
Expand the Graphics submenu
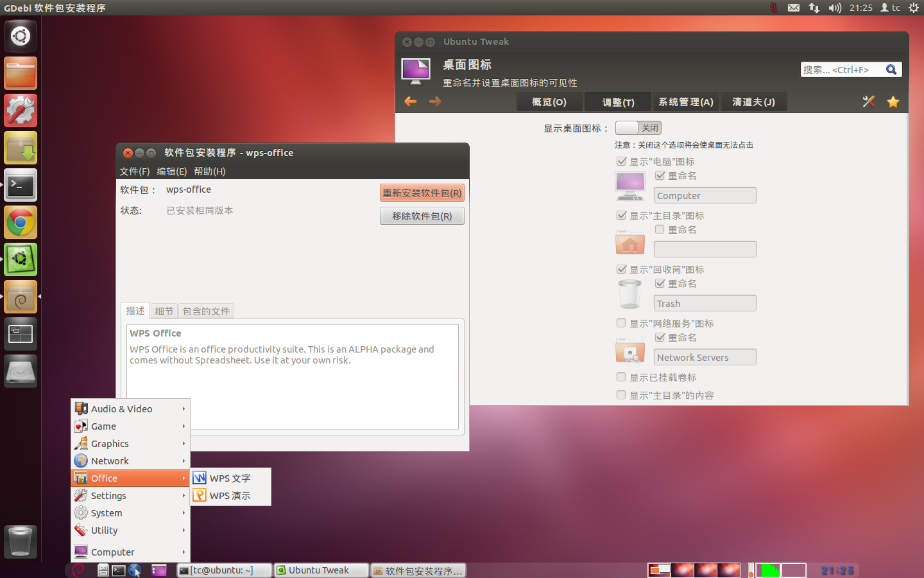point(130,443)
